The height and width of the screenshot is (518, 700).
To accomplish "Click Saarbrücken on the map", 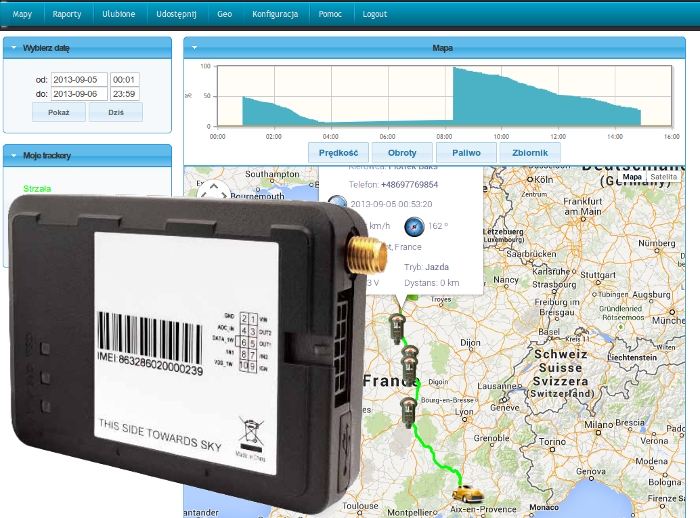I will pyautogui.click(x=531, y=254).
